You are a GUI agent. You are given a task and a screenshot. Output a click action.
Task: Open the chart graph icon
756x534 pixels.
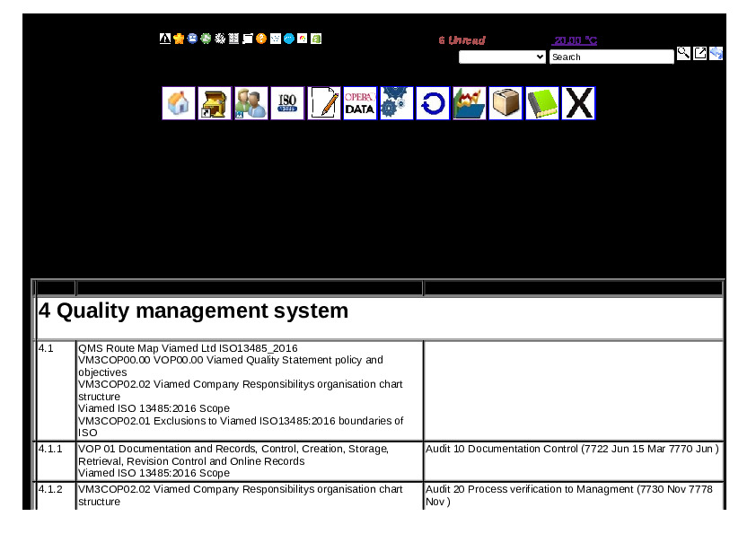[x=470, y=103]
